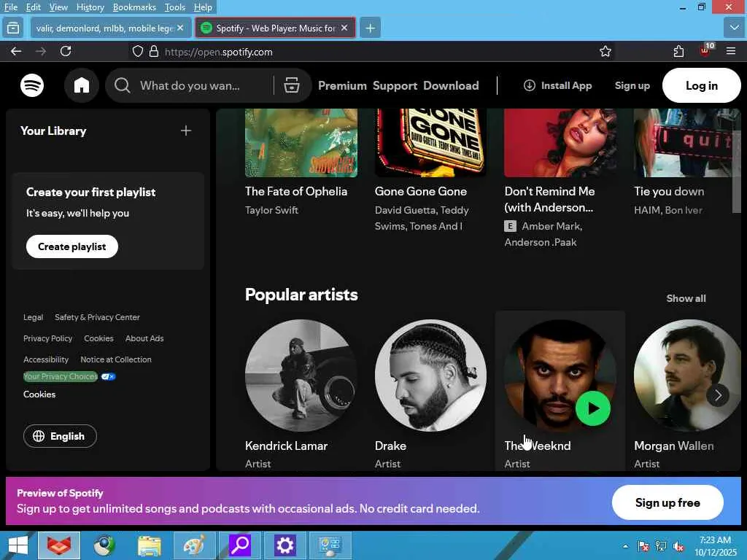Screen dimensions: 747x560
Task: Open the Bookmarks menu
Action: 134,7
